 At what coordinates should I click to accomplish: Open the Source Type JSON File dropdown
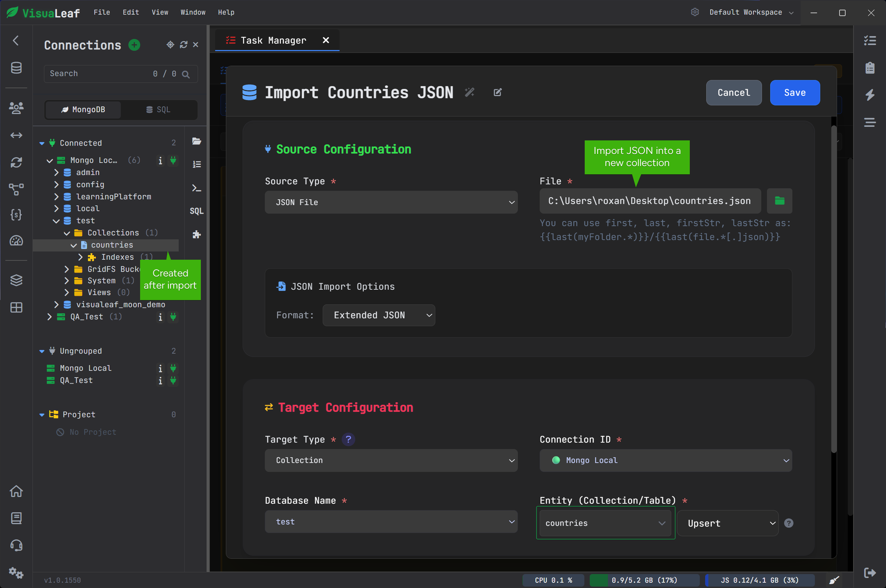(x=391, y=202)
